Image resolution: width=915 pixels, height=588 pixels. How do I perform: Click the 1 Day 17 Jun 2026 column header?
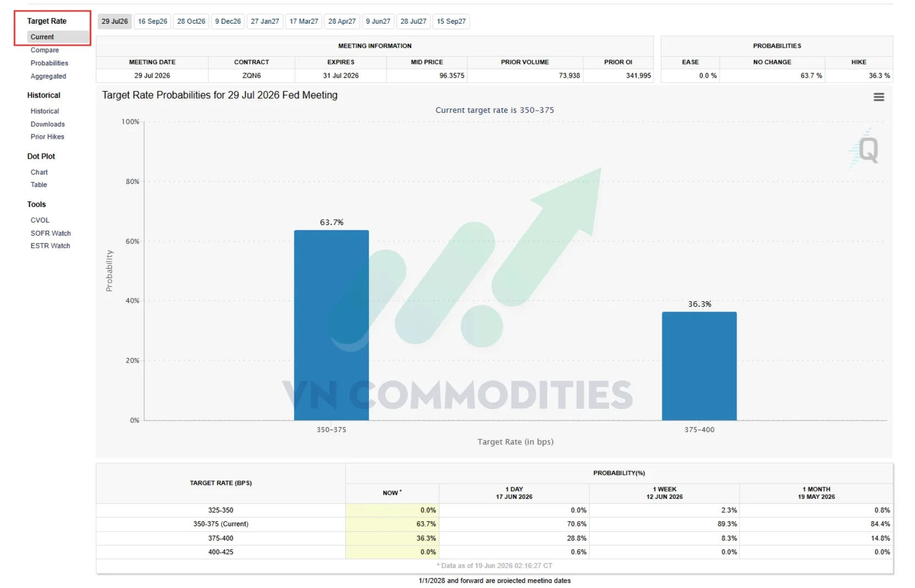pos(514,493)
